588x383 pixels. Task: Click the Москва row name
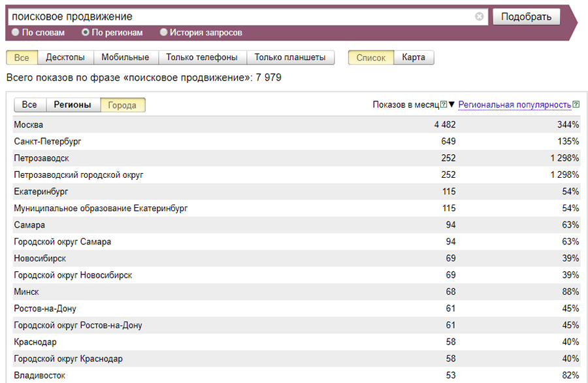click(29, 125)
